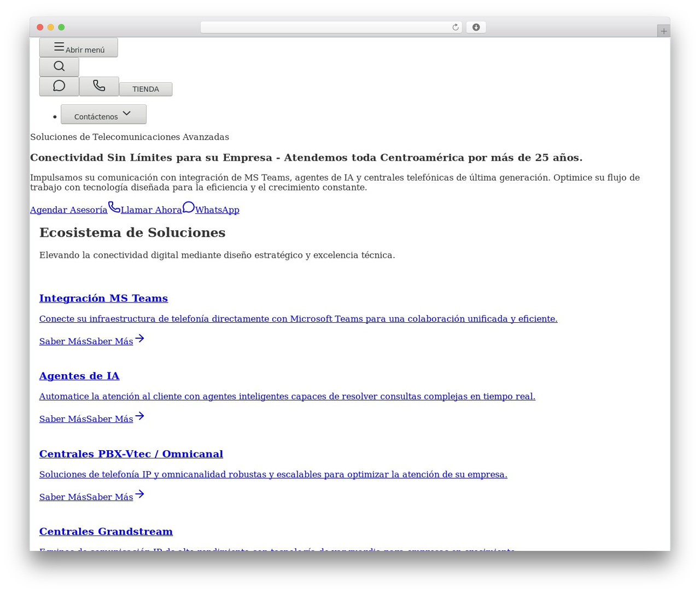Click the 'Ecosistema de Soluciones' heading
Viewport: 700px width, 593px height.
point(132,232)
